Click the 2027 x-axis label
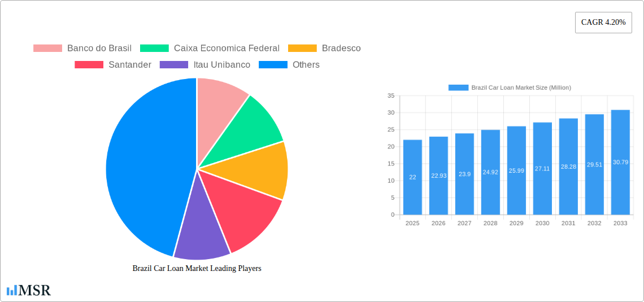The image size is (644, 302). [464, 223]
